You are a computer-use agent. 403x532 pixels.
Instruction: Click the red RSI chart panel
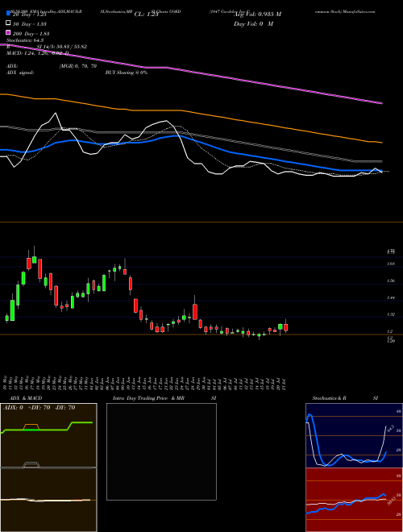coord(354,500)
